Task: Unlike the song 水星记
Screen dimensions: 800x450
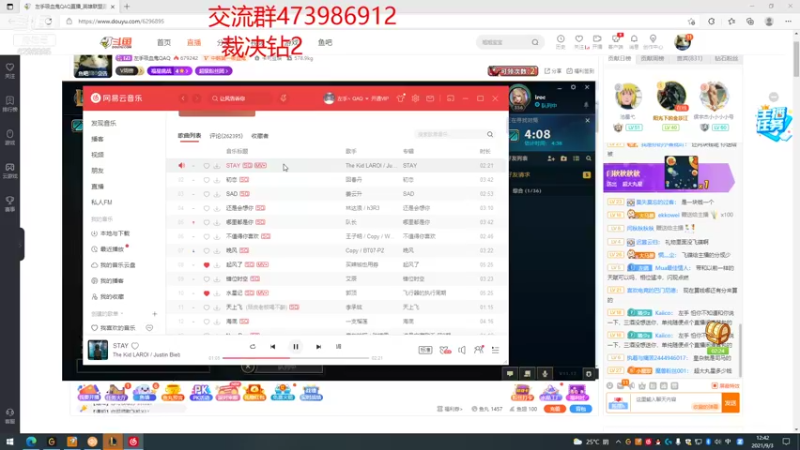Action: (x=206, y=293)
